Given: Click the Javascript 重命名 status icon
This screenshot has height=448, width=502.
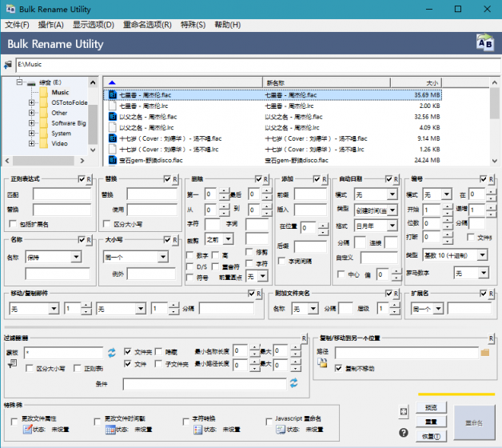Looking at the screenshot, I should pyautogui.click(x=282, y=430).
